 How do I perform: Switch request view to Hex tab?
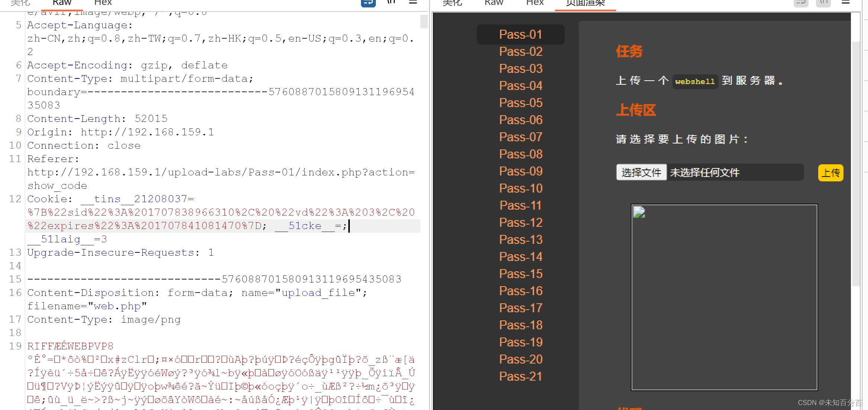tap(103, 3)
